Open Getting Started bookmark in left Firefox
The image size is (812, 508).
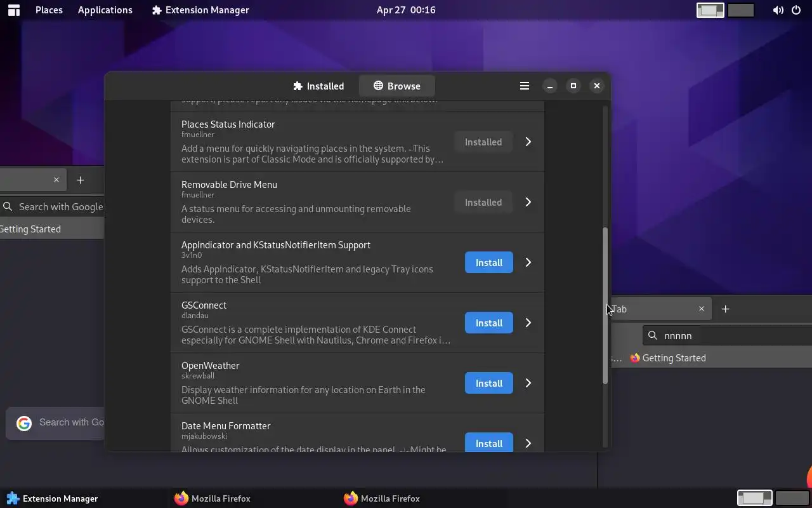pos(30,229)
